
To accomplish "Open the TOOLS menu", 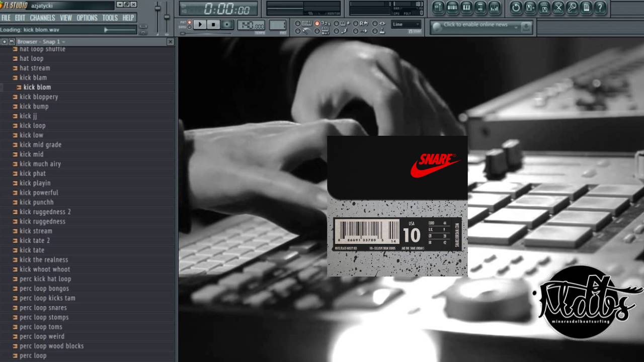I will (x=110, y=18).
